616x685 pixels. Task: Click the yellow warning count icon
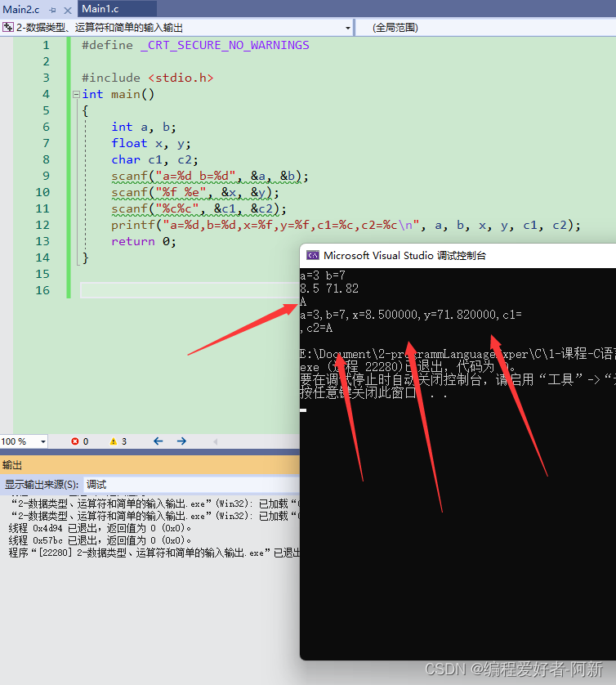click(x=114, y=441)
